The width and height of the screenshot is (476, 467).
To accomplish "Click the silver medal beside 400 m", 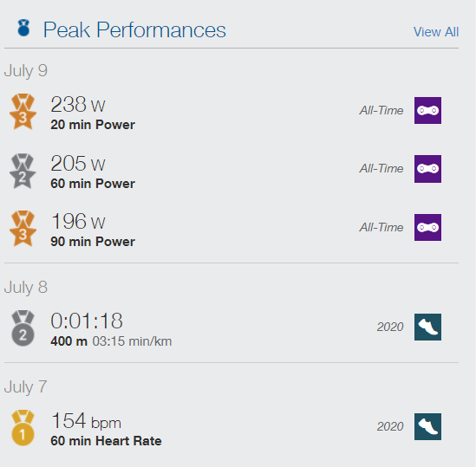I will (x=23, y=328).
